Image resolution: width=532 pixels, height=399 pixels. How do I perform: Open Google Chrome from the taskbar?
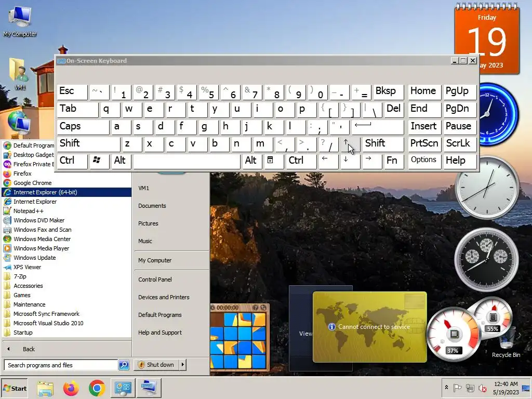click(97, 388)
